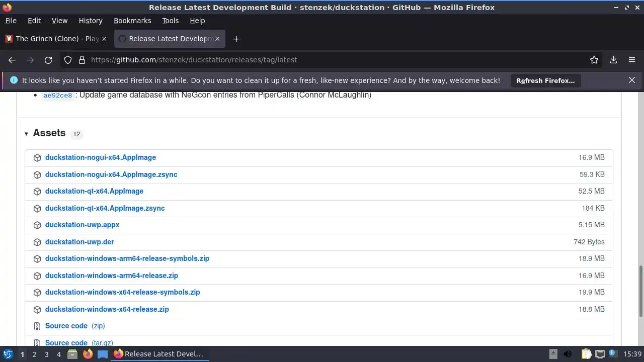Click the GitHub URL address bar

pyautogui.click(x=332, y=60)
